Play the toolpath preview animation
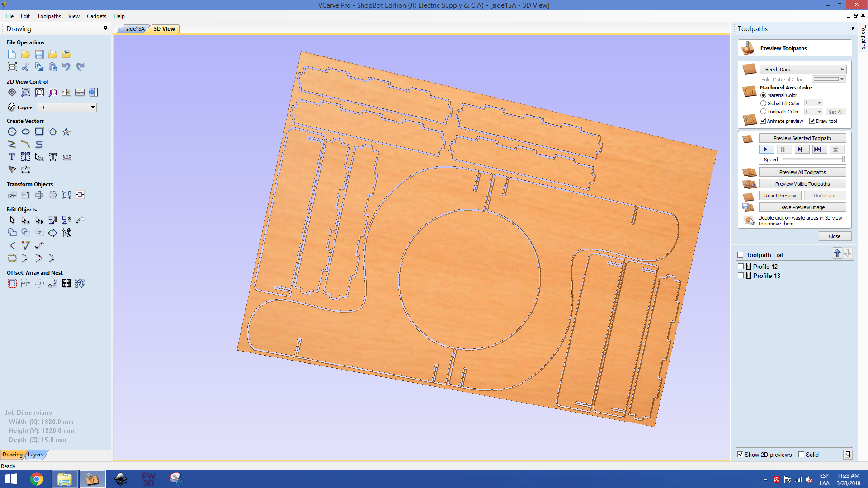Screen dimensions: 868x488 click(x=766, y=150)
